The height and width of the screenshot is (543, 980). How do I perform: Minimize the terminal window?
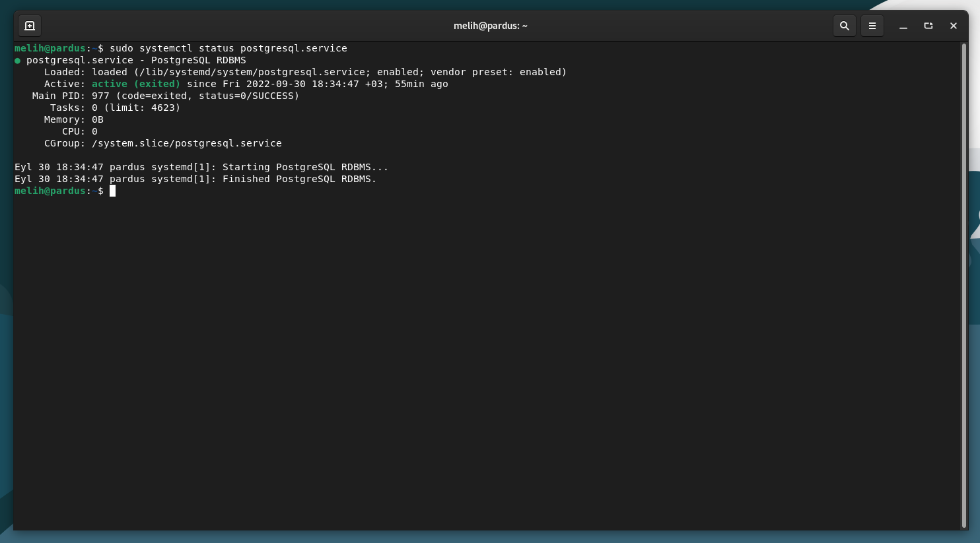pyautogui.click(x=903, y=26)
